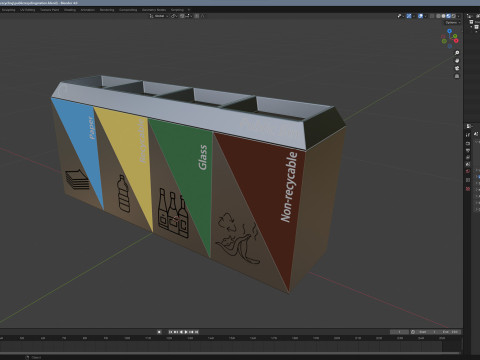Screen dimensions: 480x360
Task: Open the gizmo settings dropdown arrow
Action: 414,16
